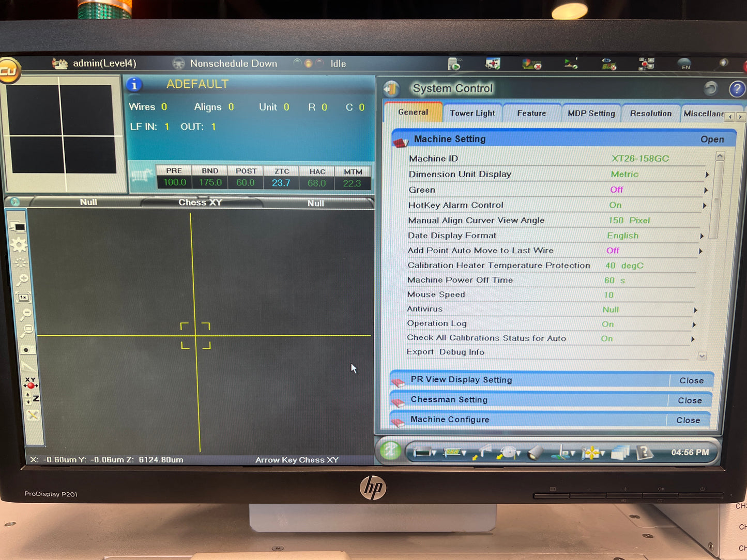Open the blue help question mark icon

[x=737, y=89]
